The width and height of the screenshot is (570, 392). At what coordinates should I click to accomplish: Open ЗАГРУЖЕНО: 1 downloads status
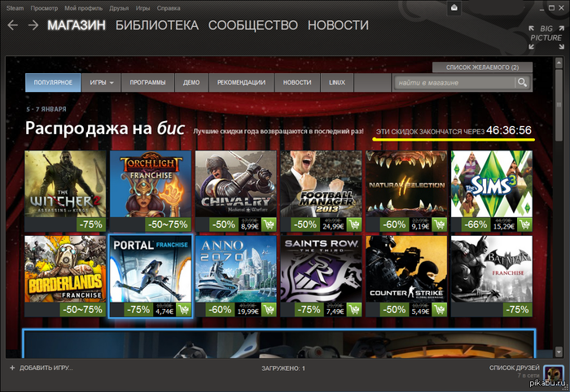283,368
